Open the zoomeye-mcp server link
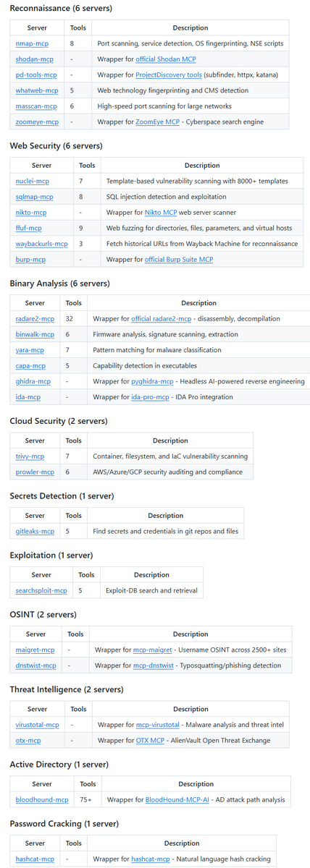The height and width of the screenshot is (868, 310). [36, 122]
